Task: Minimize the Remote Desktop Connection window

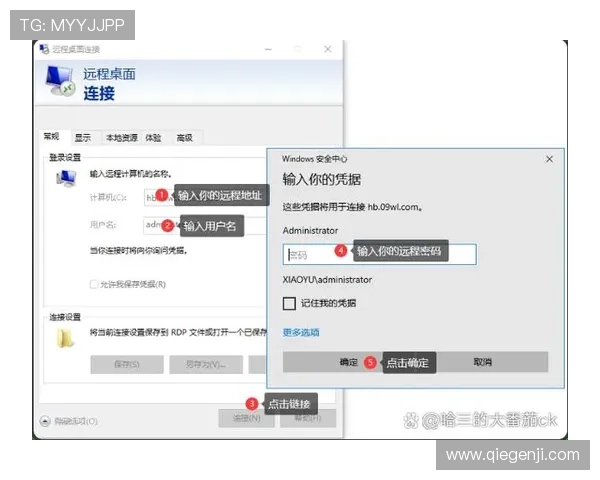Action: (268, 49)
